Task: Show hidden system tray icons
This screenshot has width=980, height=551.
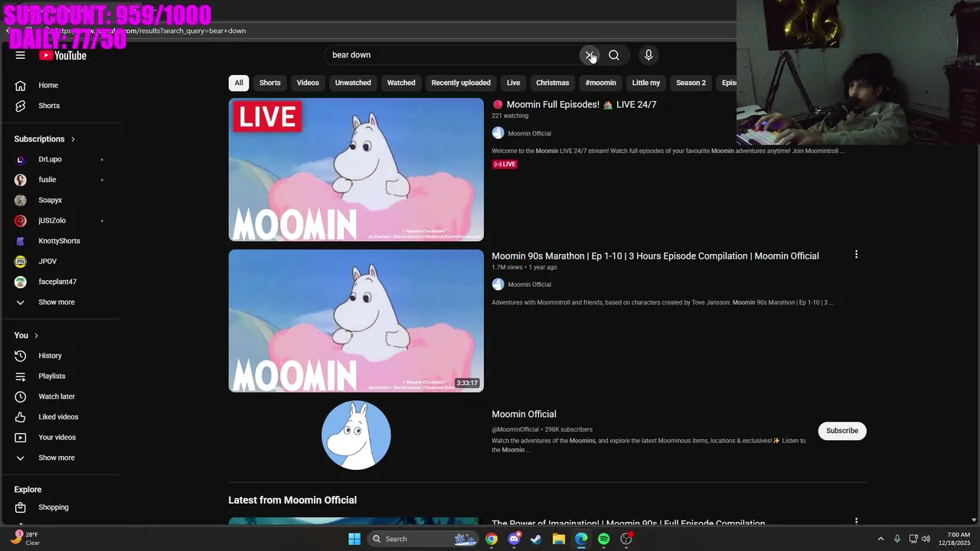Action: pyautogui.click(x=880, y=539)
